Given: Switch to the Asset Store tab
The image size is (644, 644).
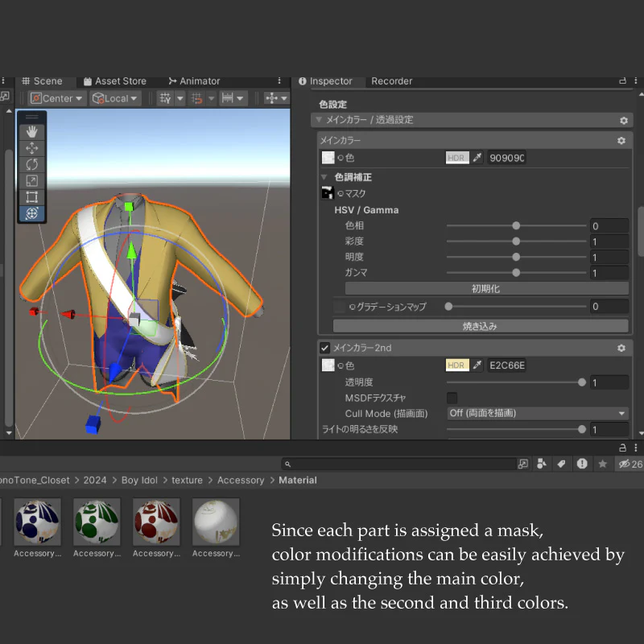Looking at the screenshot, I should tap(115, 81).
